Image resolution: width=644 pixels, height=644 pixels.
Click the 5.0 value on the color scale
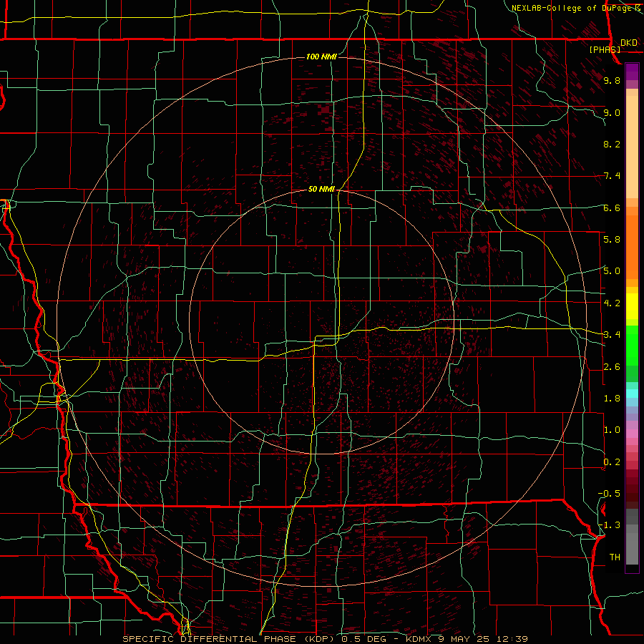(612, 271)
